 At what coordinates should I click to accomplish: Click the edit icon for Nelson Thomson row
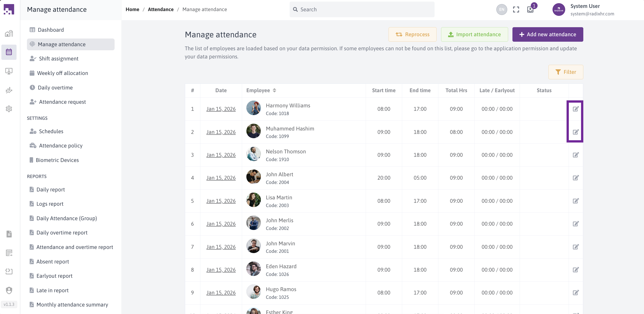[575, 155]
